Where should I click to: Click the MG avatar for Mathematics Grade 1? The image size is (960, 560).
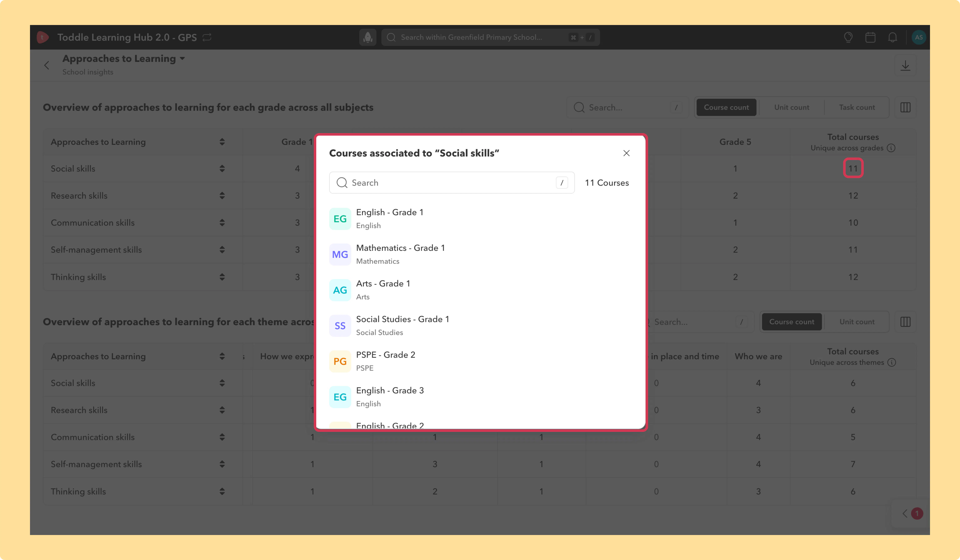click(x=340, y=255)
